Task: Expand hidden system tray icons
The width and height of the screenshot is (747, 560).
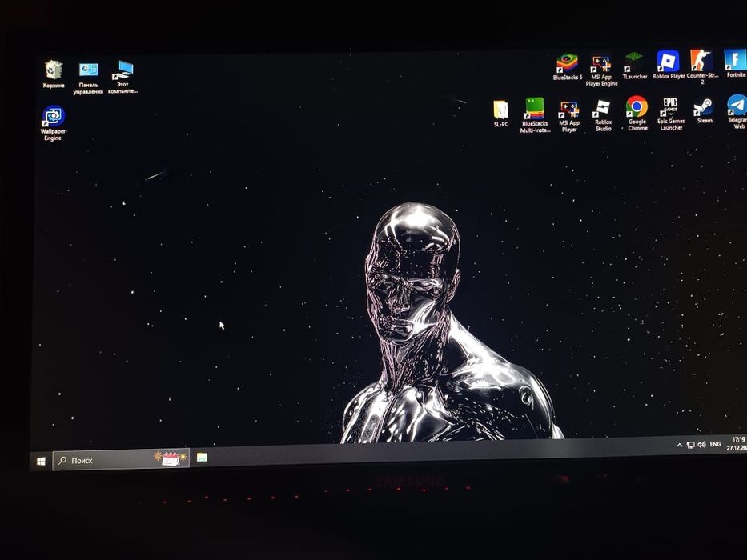Action: (x=680, y=446)
